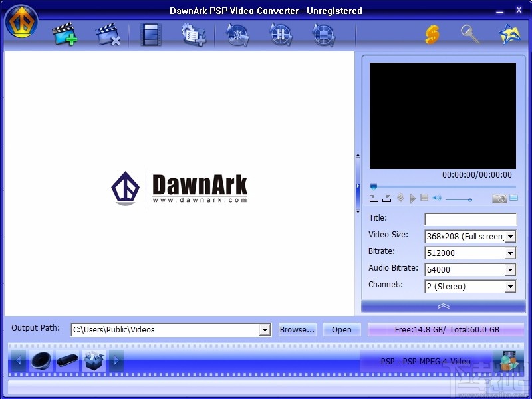Mute audio with the speaker icon
Viewport: 532px width, 399px height.
pyautogui.click(x=437, y=198)
